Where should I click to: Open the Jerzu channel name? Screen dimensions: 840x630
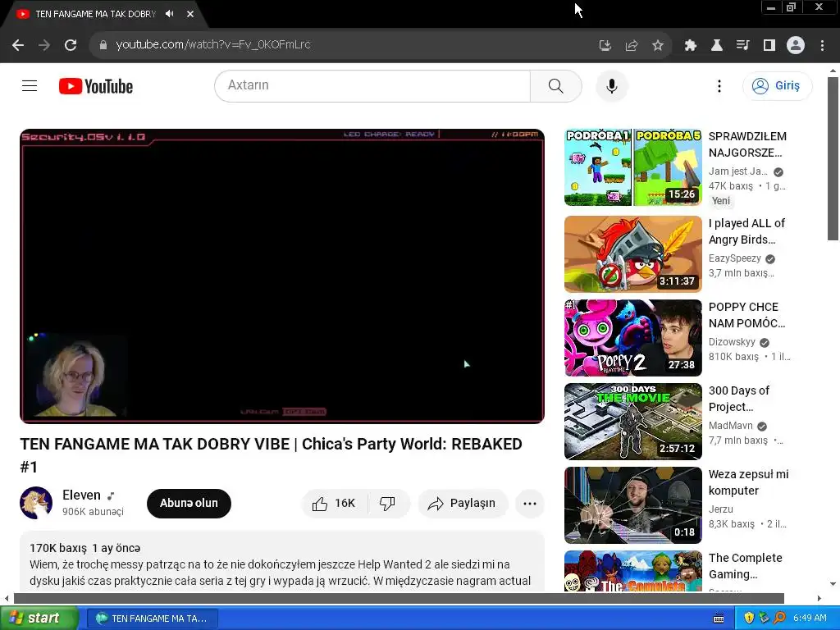point(721,509)
